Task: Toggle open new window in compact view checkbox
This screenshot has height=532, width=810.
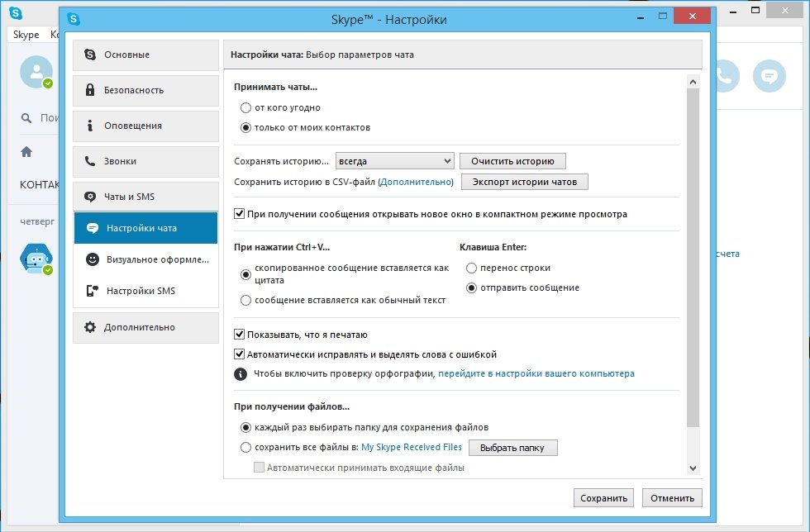Action: [239, 214]
